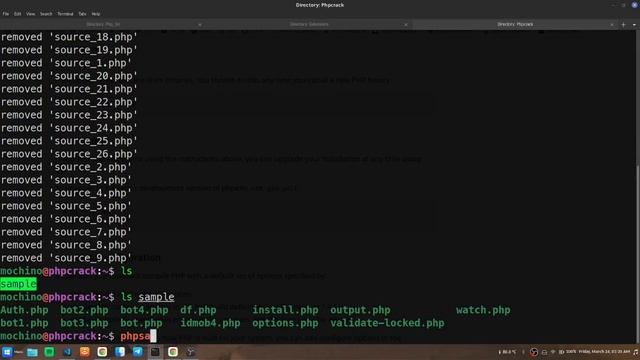This screenshot has width=640, height=360.
Task: Open the clock and date in tray
Action: click(x=604, y=352)
